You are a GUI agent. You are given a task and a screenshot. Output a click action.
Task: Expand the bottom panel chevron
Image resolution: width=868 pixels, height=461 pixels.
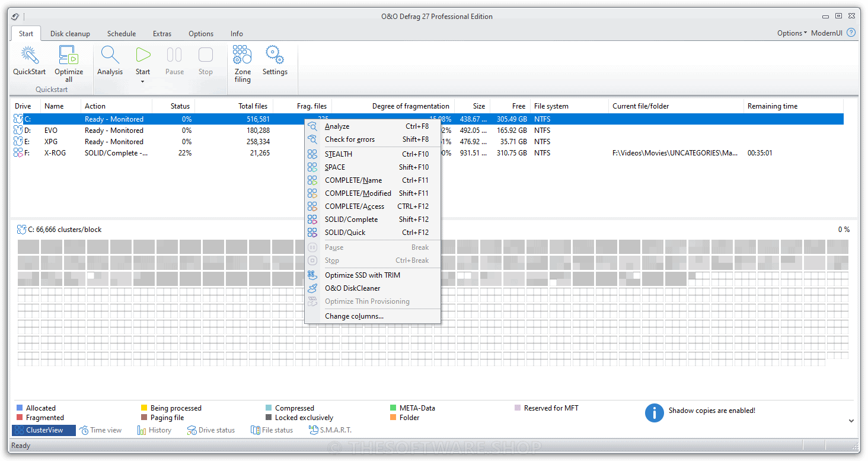[851, 421]
